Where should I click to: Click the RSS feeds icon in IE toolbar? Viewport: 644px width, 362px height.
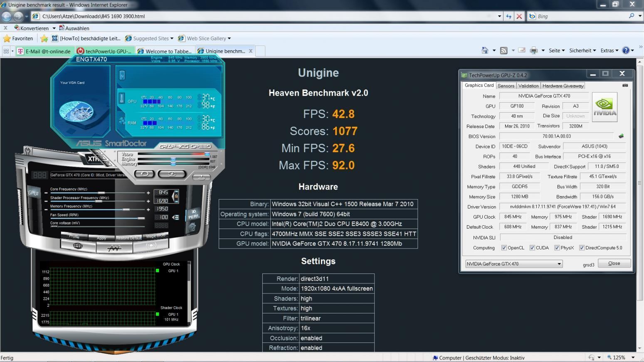504,50
